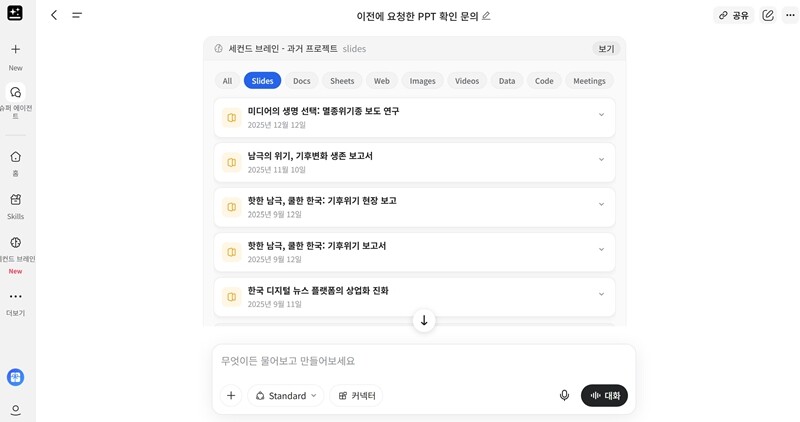Click slide icon of 미디어의 생명 선택 item
Image resolution: width=800 pixels, height=422 pixels.
(232, 118)
